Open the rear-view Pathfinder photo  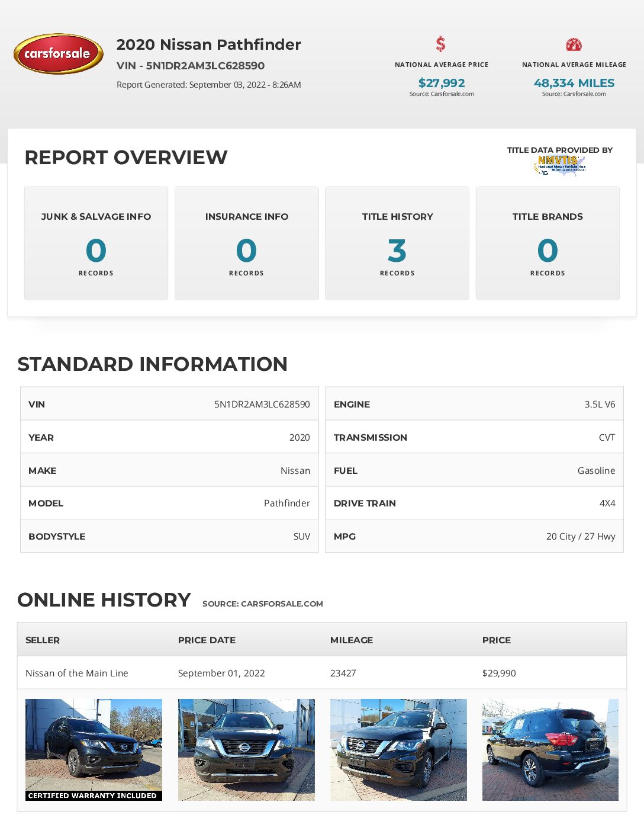click(x=550, y=750)
